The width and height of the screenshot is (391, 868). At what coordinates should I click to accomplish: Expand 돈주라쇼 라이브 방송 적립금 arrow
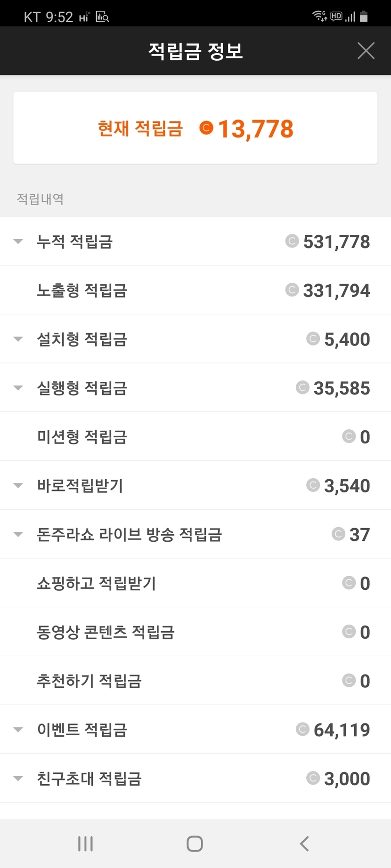tap(18, 534)
